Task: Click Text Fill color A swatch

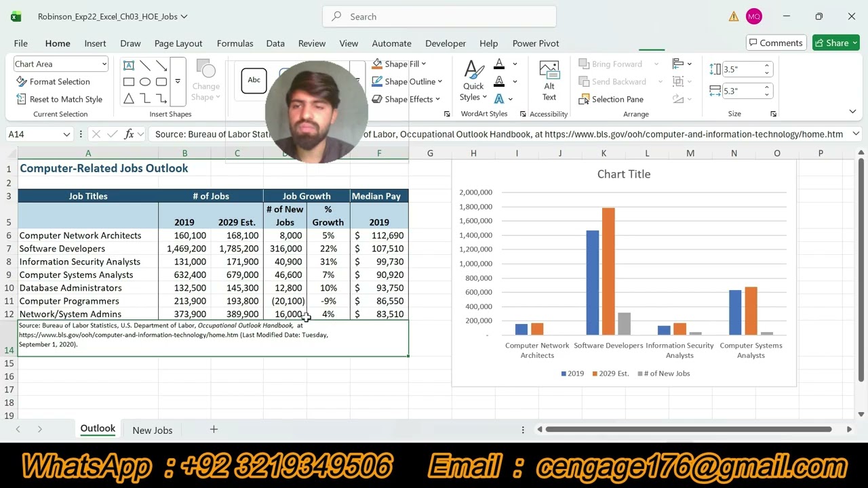Action: click(x=499, y=64)
